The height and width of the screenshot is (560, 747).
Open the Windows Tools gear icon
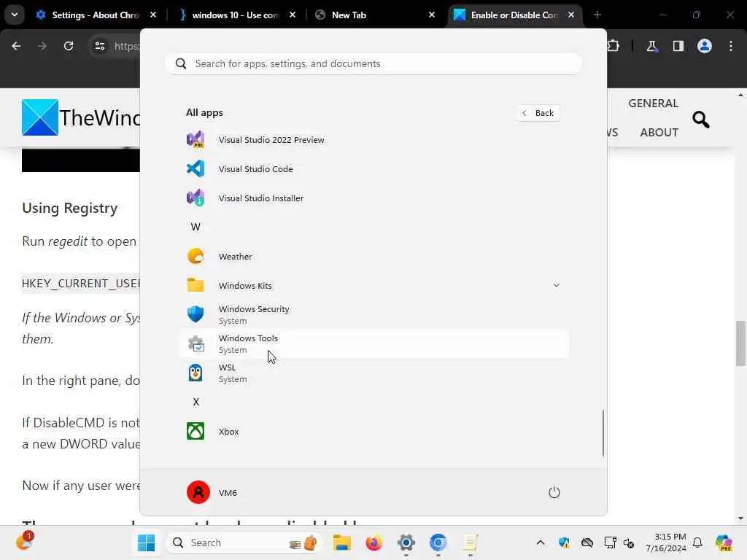[196, 343]
